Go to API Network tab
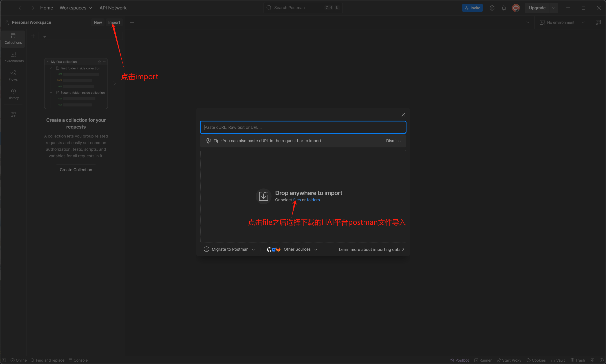The height and width of the screenshot is (364, 606). [113, 8]
